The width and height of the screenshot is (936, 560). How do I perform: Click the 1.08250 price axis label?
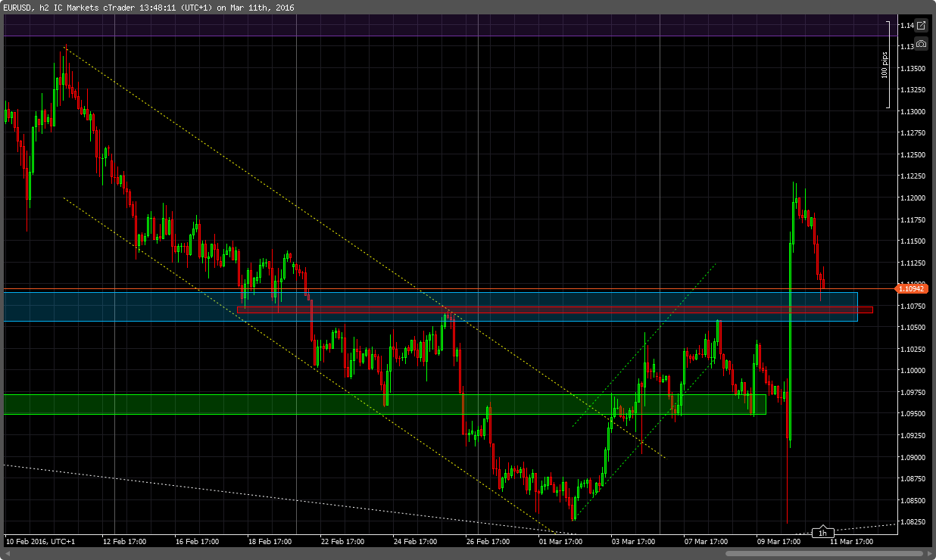(911, 522)
